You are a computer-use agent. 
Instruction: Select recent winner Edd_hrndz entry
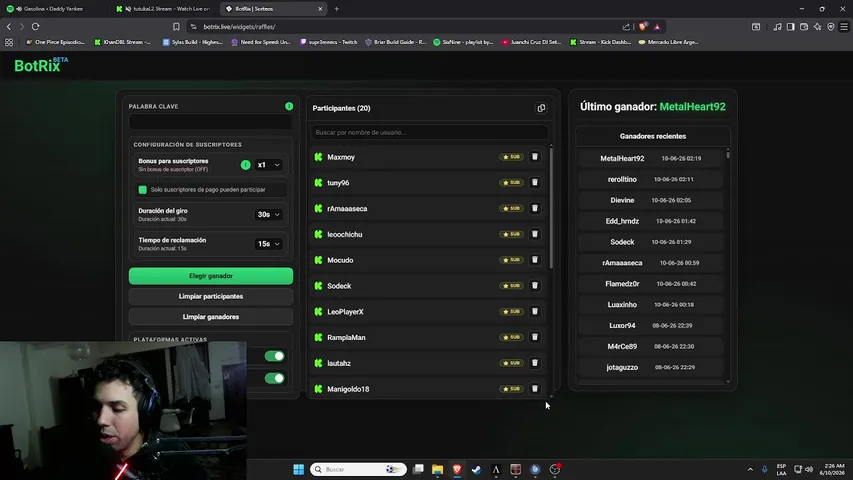(650, 221)
